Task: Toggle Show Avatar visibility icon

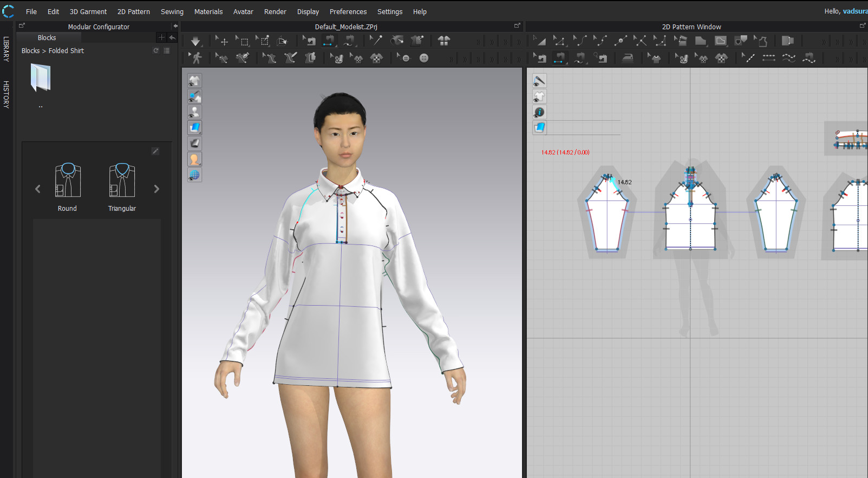Action: [x=194, y=112]
